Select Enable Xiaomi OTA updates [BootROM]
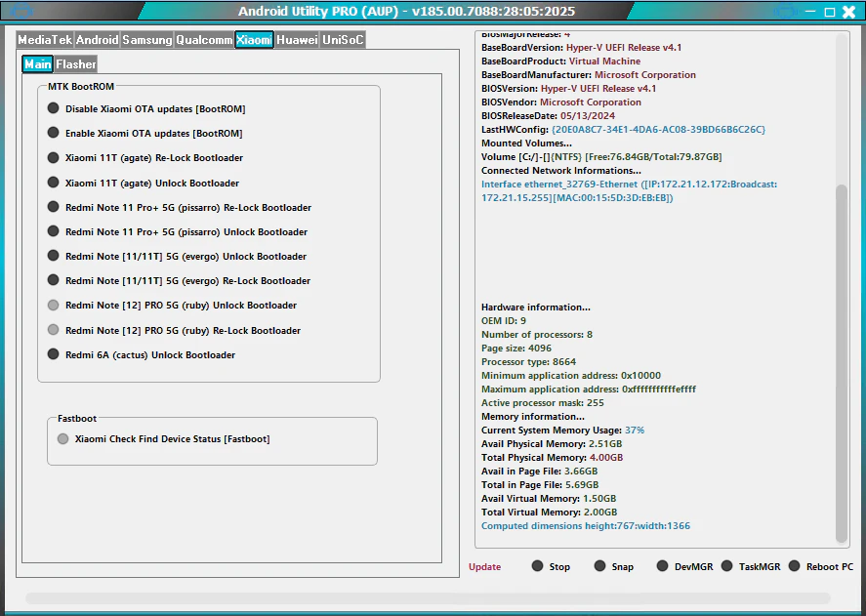 click(x=144, y=133)
